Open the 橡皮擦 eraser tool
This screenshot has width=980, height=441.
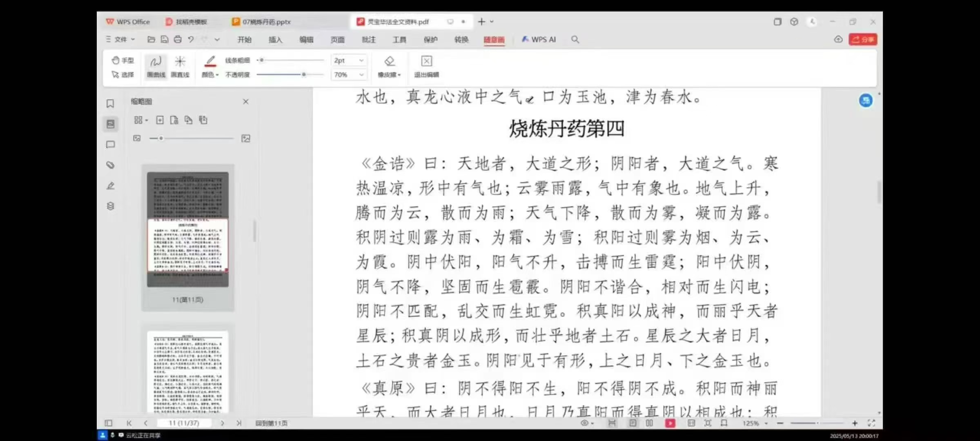click(x=389, y=66)
